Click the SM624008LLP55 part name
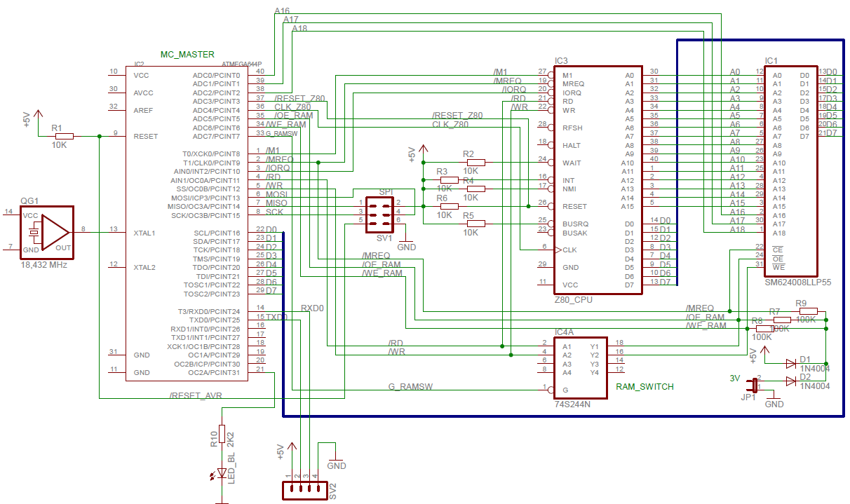 (x=797, y=282)
